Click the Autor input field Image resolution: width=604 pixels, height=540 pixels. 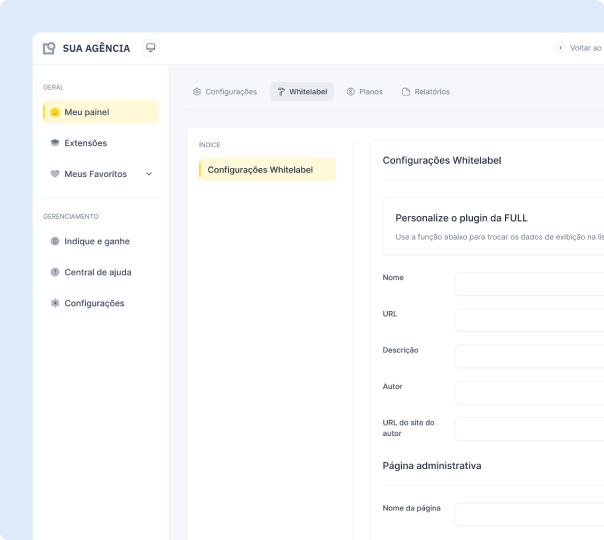pyautogui.click(x=529, y=392)
